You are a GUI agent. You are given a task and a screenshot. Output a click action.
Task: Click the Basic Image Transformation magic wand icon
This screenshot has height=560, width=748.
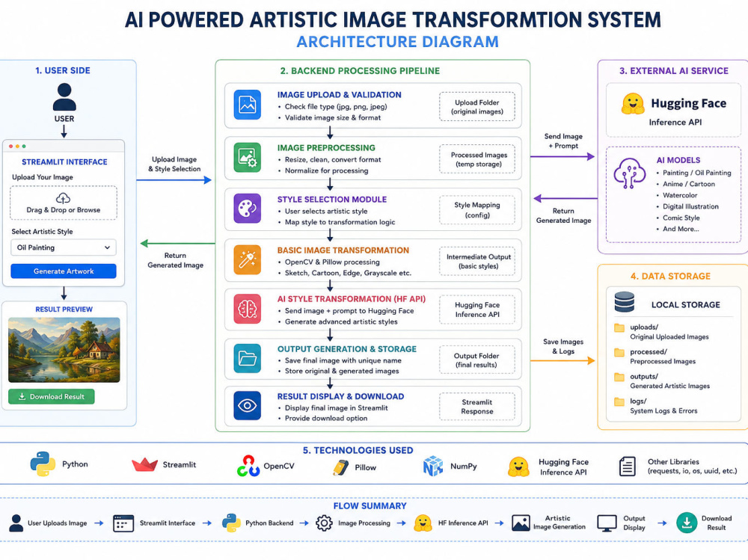(x=247, y=260)
